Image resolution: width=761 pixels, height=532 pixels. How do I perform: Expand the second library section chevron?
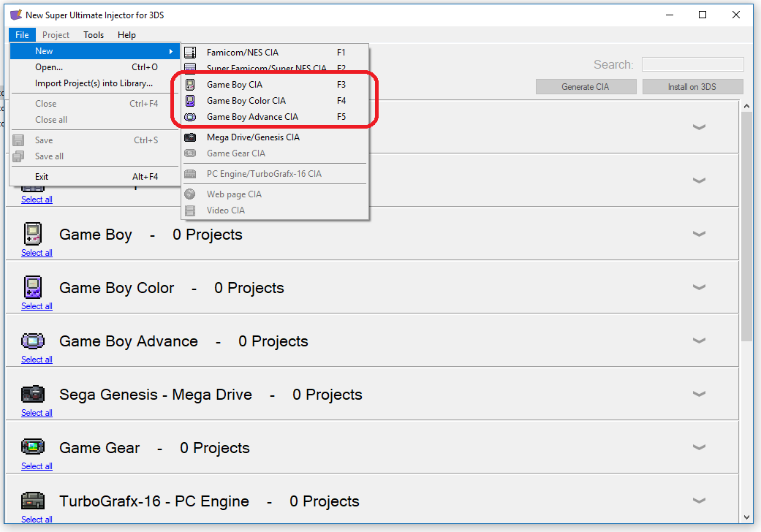coord(699,180)
